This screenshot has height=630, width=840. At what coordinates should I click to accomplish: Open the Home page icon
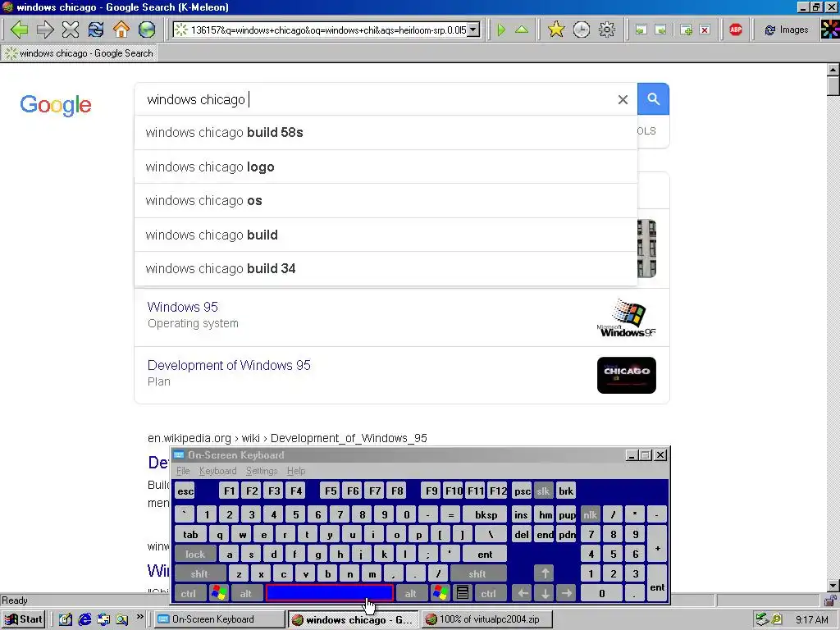pos(121,30)
